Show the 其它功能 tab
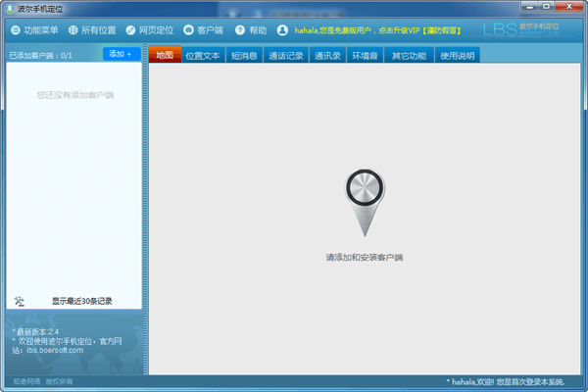Screen dimensions: 588x392 (x=409, y=56)
